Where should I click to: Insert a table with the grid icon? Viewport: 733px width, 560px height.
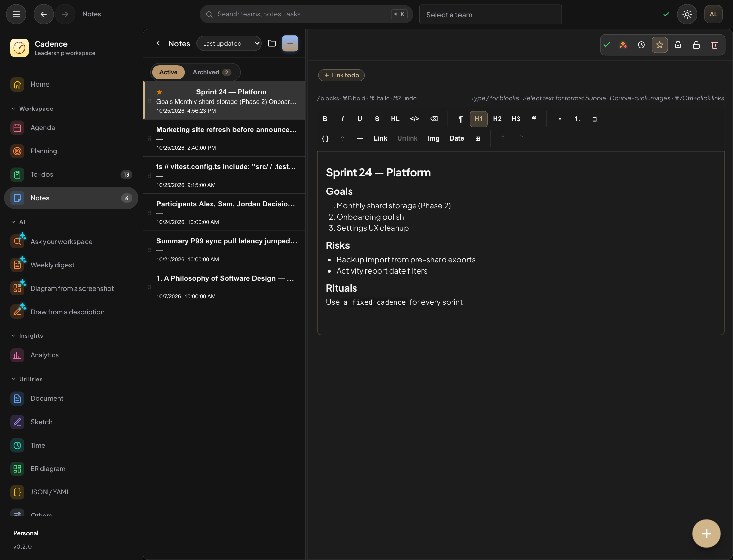pyautogui.click(x=477, y=138)
